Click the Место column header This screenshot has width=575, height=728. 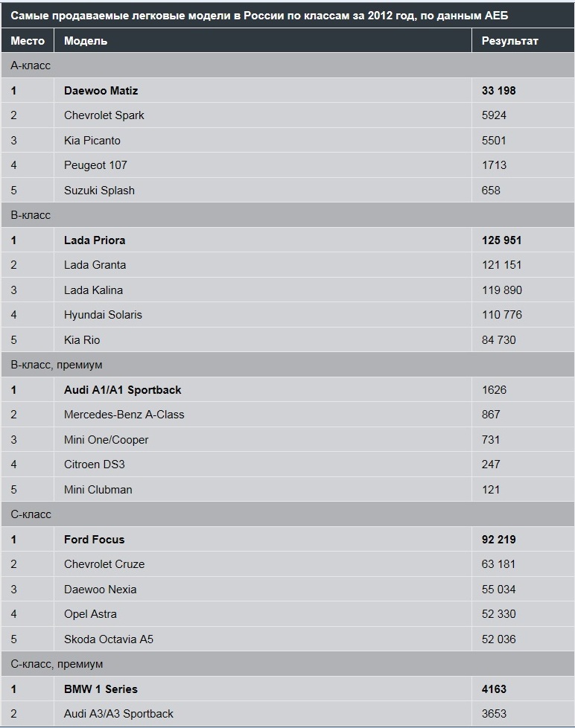[x=28, y=40]
